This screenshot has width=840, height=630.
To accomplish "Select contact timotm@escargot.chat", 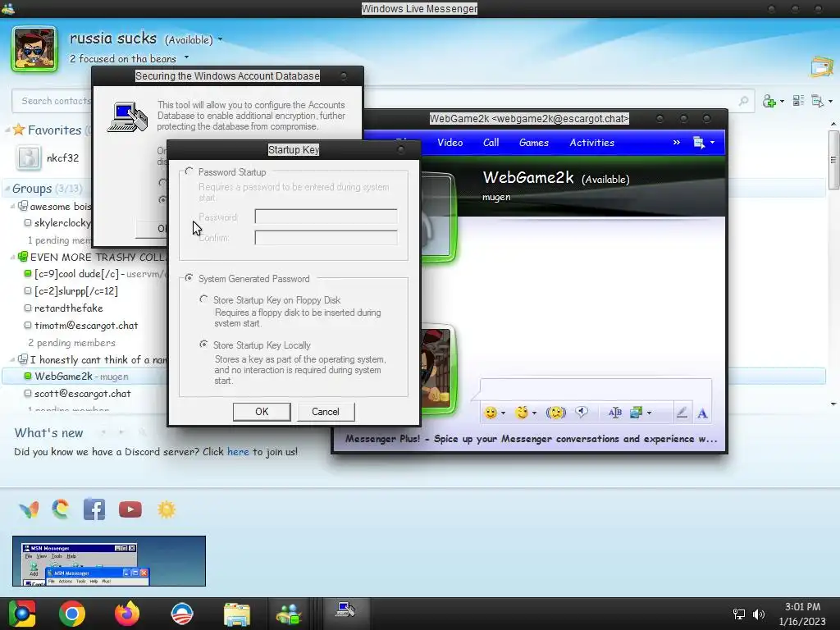I will (86, 325).
